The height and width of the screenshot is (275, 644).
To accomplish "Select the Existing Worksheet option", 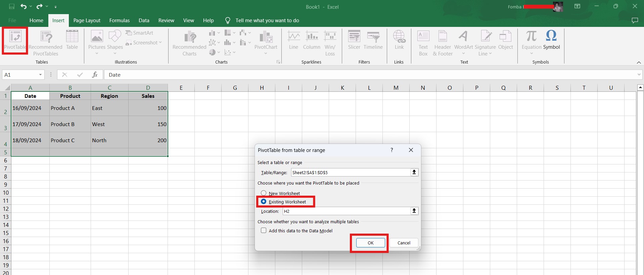I will click(264, 202).
